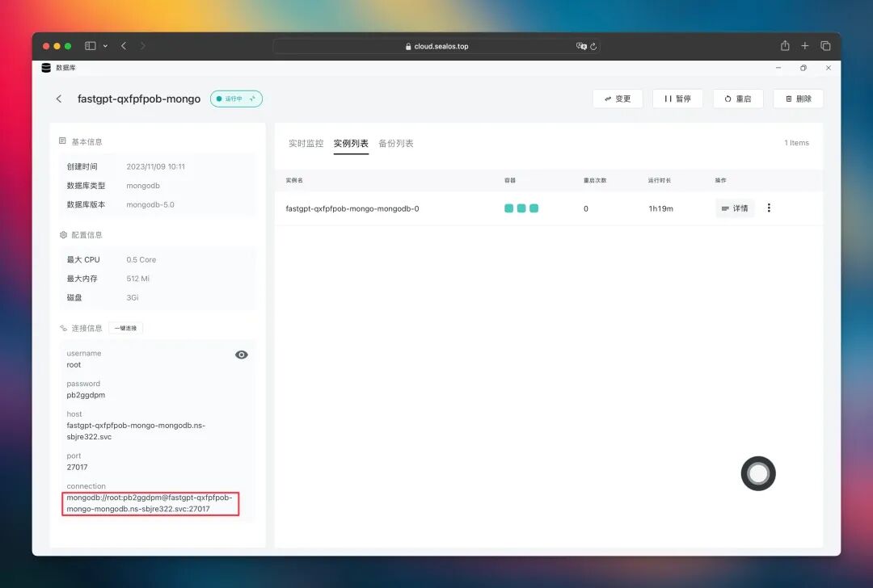Click the 实例名 column header
This screenshot has height=588, width=873.
pos(294,180)
